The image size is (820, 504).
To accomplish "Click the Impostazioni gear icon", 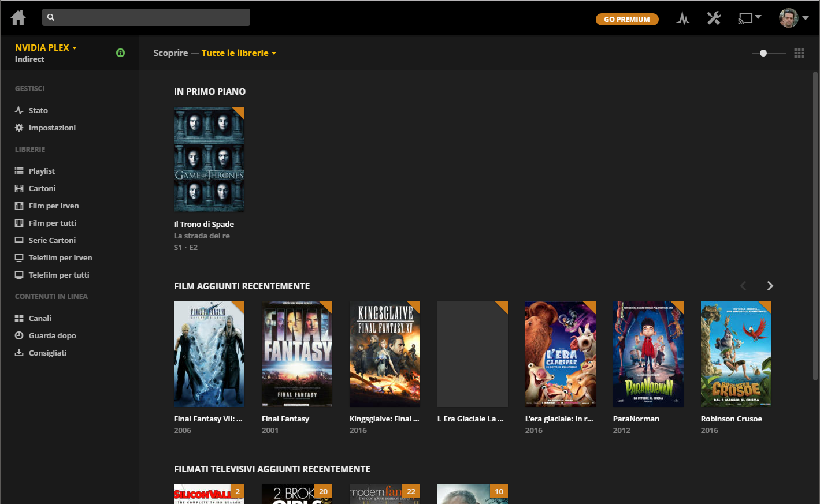I will click(19, 128).
